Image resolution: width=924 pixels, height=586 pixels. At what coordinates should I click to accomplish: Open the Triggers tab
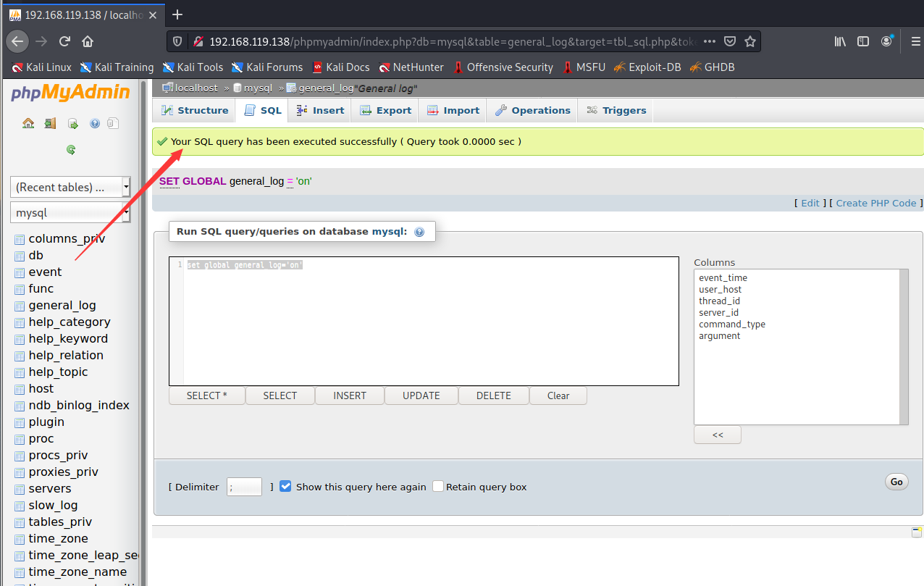click(x=616, y=110)
